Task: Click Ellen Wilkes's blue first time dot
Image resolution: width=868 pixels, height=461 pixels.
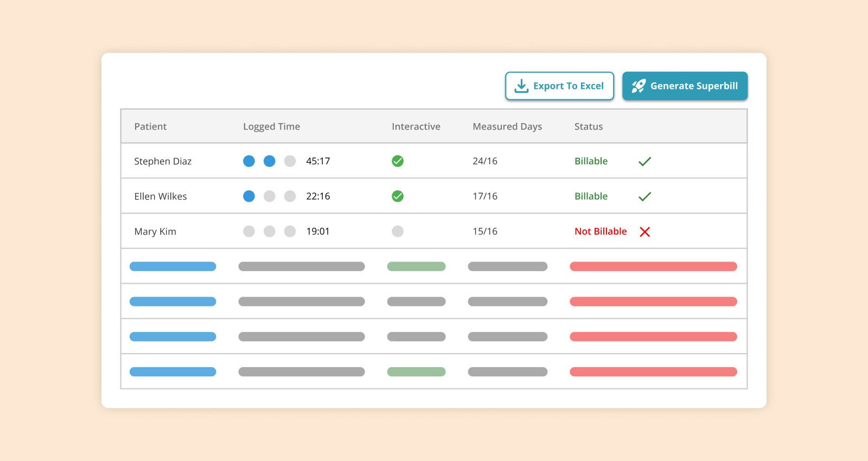Action: (249, 196)
